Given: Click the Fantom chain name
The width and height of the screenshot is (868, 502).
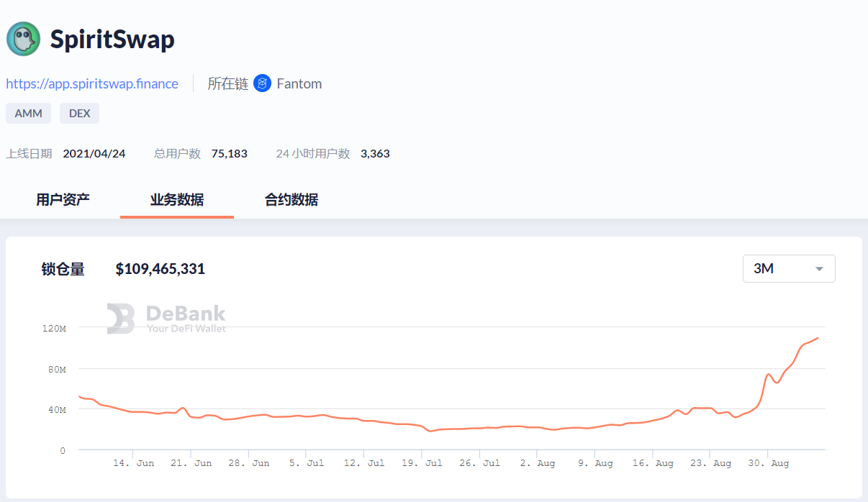Looking at the screenshot, I should click(299, 83).
